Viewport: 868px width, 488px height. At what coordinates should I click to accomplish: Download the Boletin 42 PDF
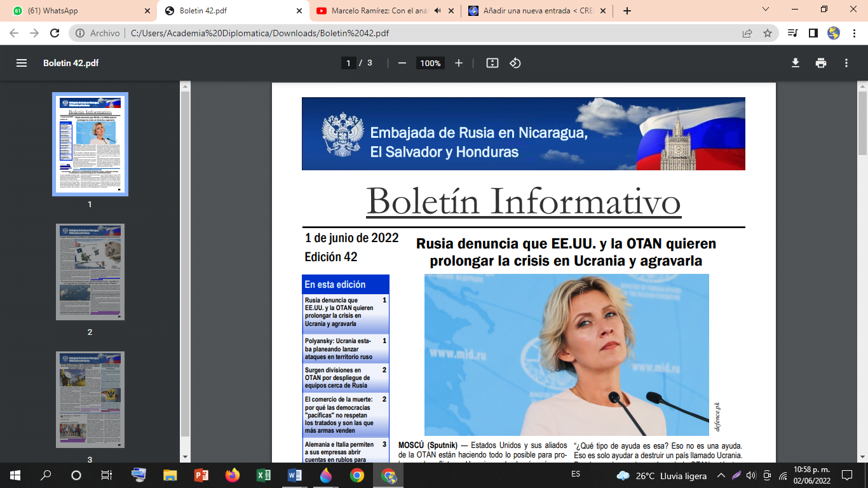[795, 63]
